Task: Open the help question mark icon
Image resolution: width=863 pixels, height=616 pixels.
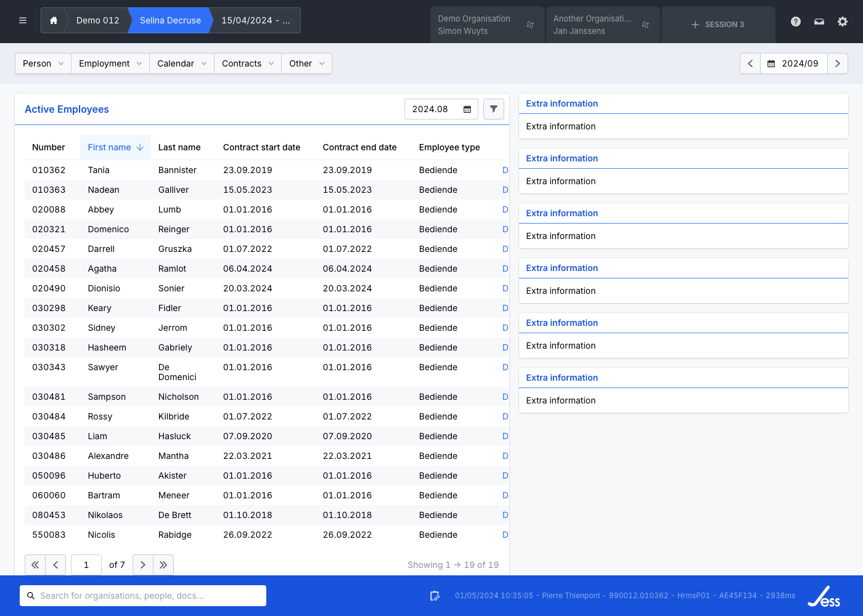Action: tap(796, 22)
